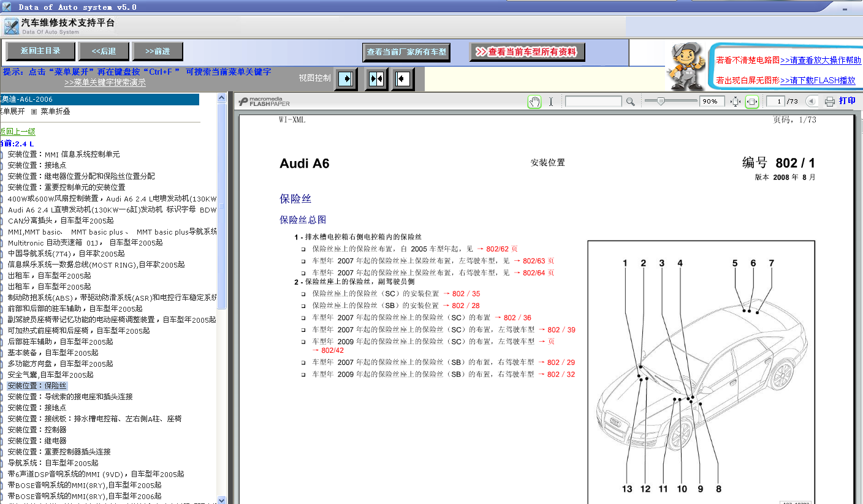The image size is (863, 504).
Task: Click the wrench logo beside 汽车维修技术支持平台
Action: (11, 26)
